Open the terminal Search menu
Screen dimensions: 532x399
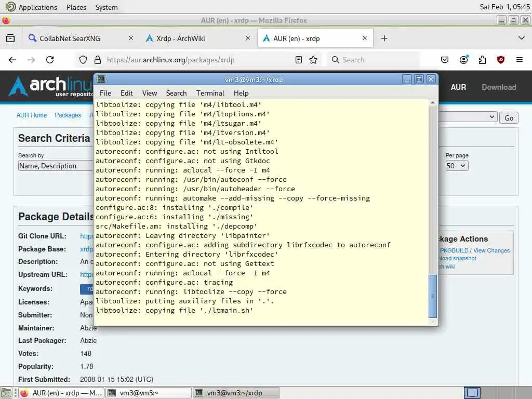pyautogui.click(x=177, y=93)
